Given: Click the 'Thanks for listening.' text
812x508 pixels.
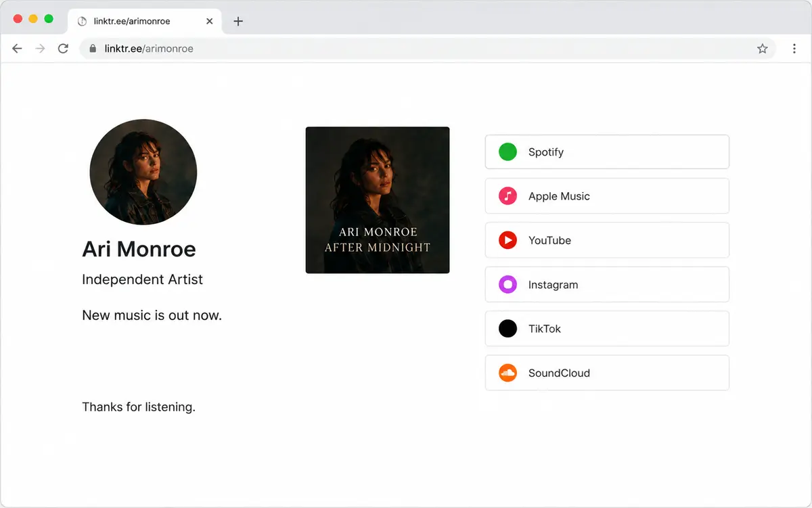Looking at the screenshot, I should click(x=139, y=407).
